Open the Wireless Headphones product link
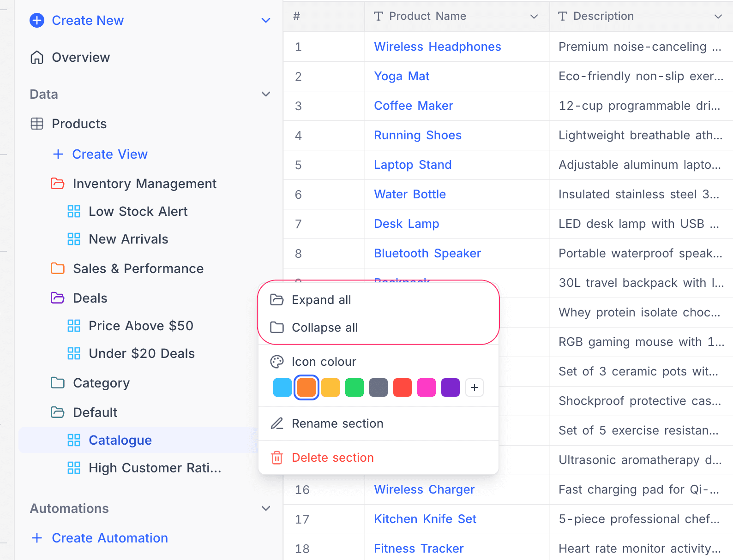 (x=437, y=47)
